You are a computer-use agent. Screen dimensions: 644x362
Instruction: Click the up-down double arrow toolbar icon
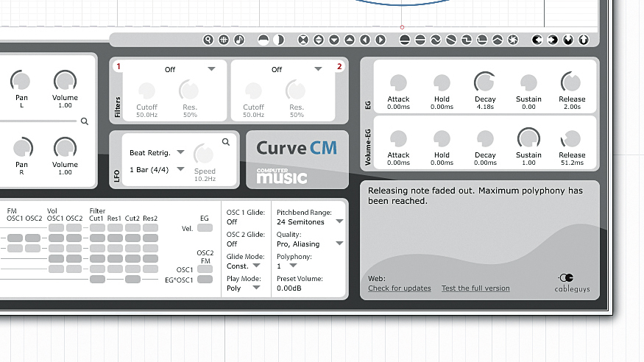[318, 40]
